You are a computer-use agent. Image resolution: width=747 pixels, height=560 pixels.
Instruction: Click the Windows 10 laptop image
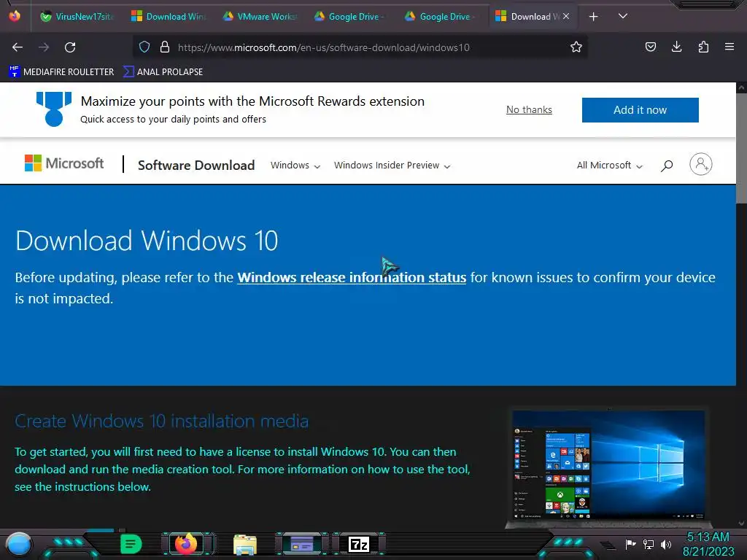click(608, 467)
